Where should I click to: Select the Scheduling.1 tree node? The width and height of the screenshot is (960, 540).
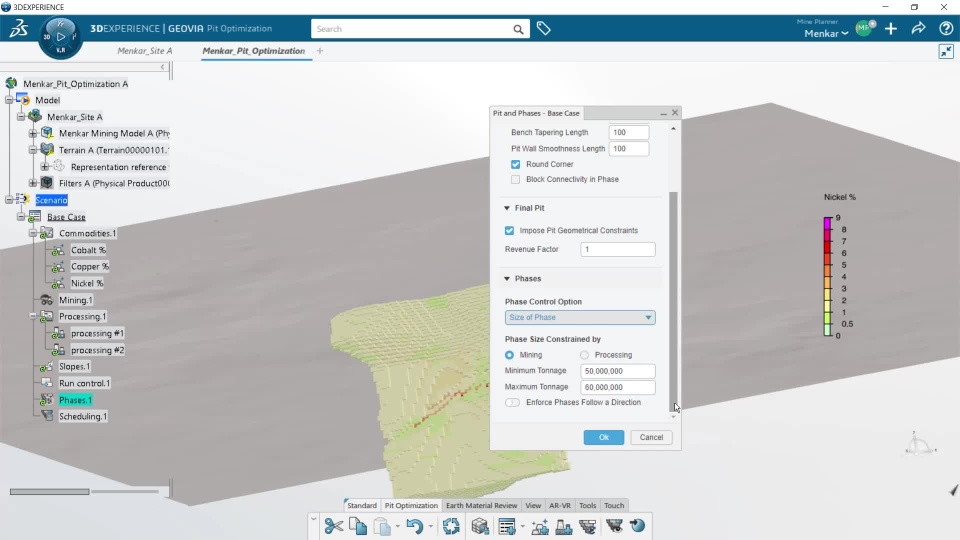pyautogui.click(x=83, y=416)
